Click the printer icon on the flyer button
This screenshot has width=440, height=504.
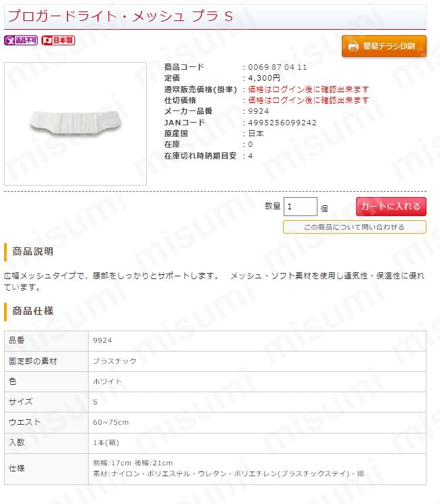(x=353, y=46)
